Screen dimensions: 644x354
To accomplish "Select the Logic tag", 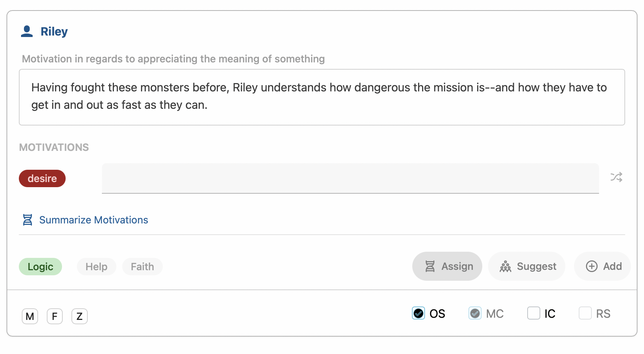I will click(40, 267).
